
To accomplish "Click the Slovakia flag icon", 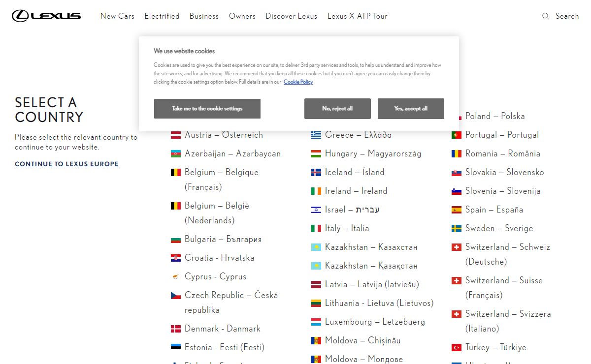I will (457, 172).
